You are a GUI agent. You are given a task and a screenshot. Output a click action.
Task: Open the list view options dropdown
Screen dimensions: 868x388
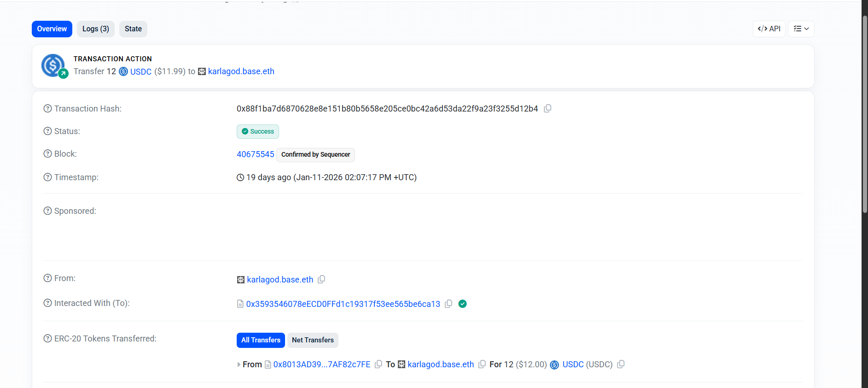pos(801,29)
